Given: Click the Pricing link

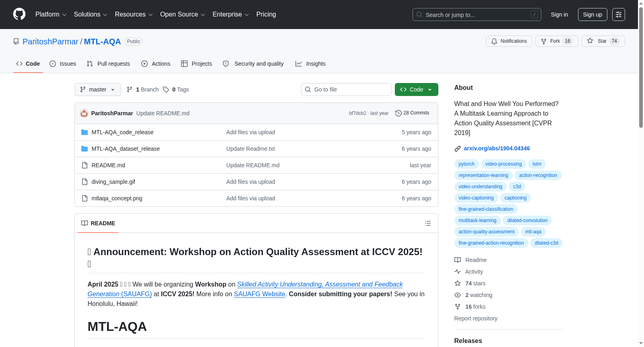Looking at the screenshot, I should tap(266, 15).
